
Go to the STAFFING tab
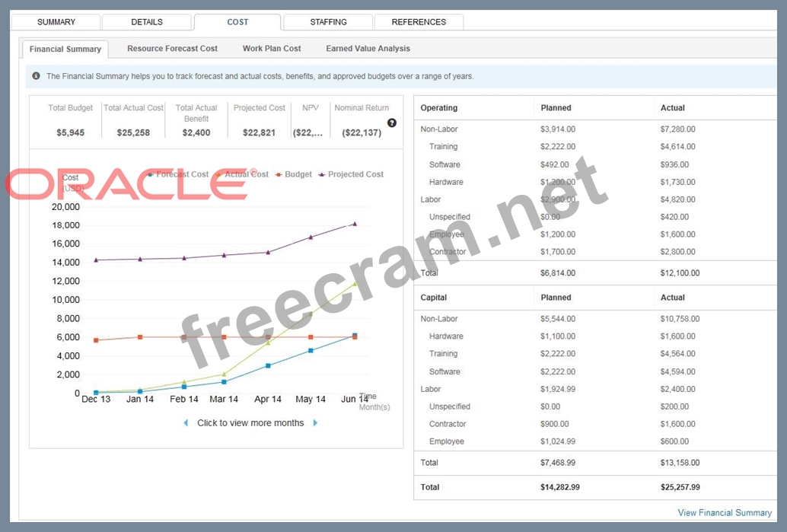pyautogui.click(x=329, y=22)
